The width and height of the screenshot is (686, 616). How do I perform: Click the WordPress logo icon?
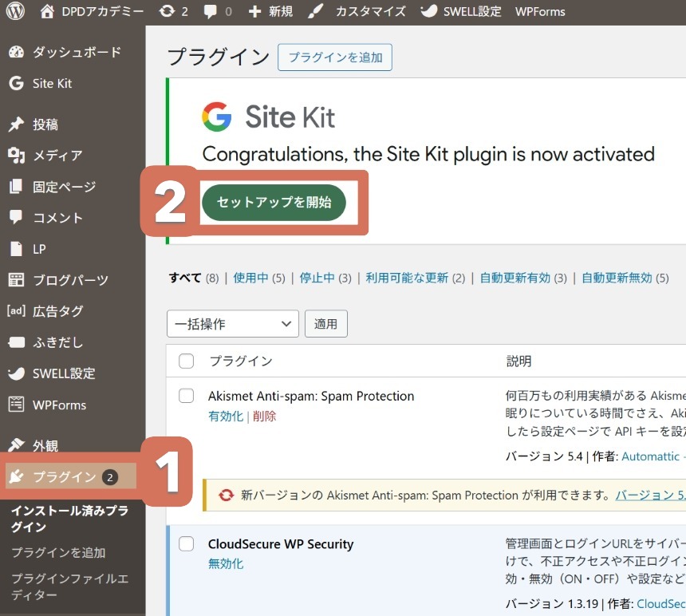coord(15,11)
